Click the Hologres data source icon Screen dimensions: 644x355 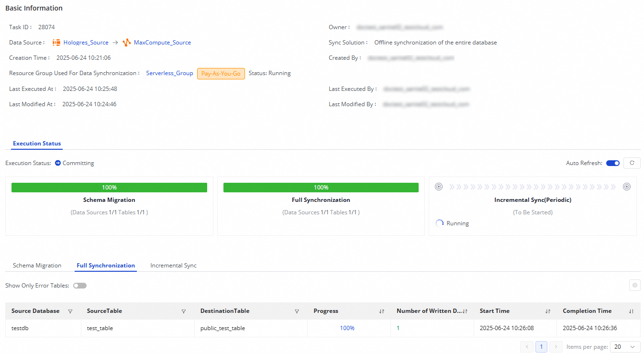56,42
